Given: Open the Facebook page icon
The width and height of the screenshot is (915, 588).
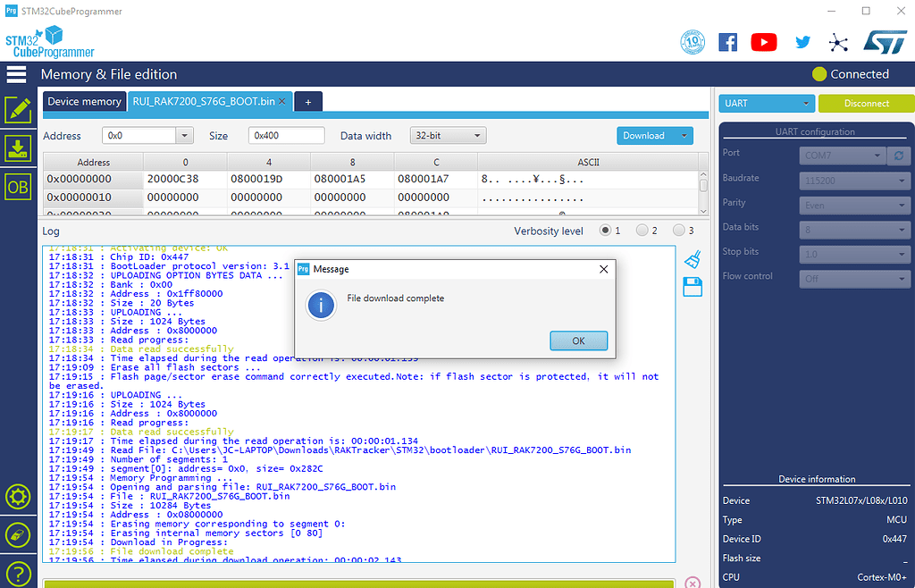Looking at the screenshot, I should point(728,42).
